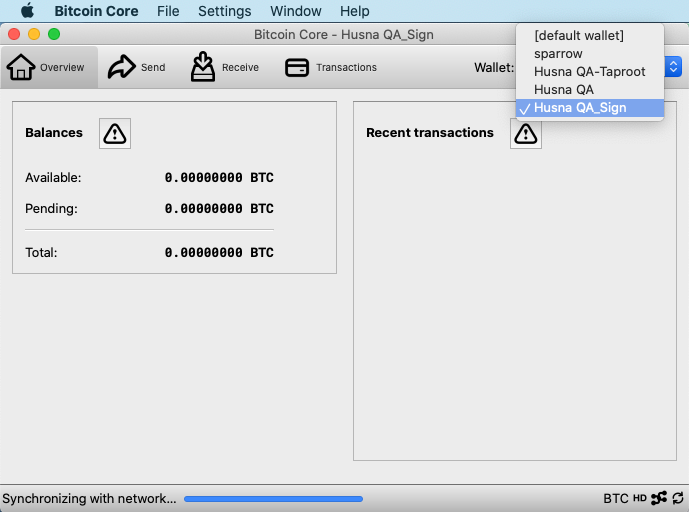
Task: Click the Available balance value
Action: tap(219, 178)
